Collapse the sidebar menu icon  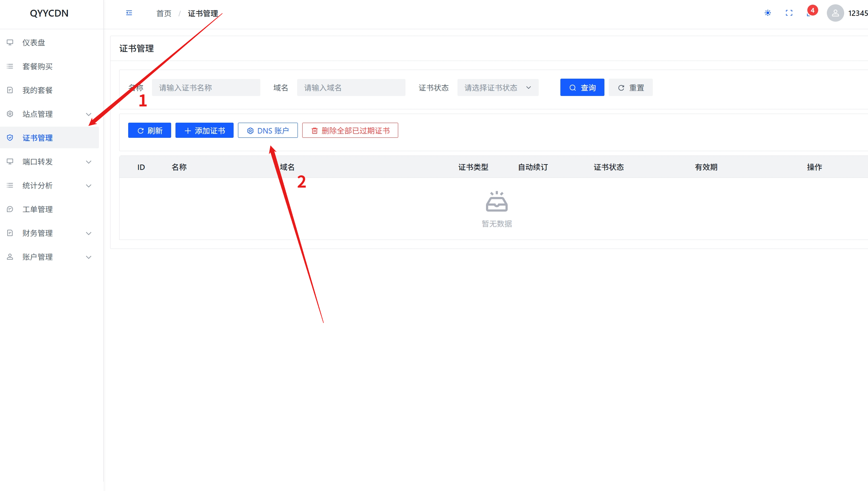(129, 13)
